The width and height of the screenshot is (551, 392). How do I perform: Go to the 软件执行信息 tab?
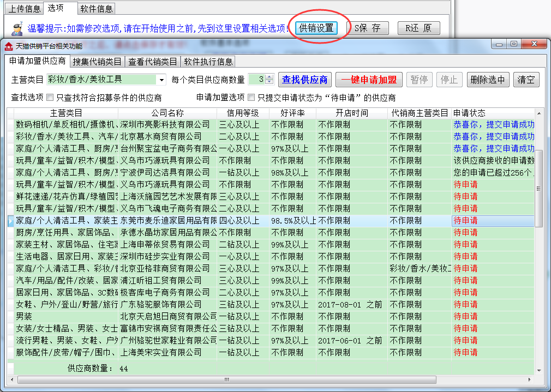click(x=208, y=62)
